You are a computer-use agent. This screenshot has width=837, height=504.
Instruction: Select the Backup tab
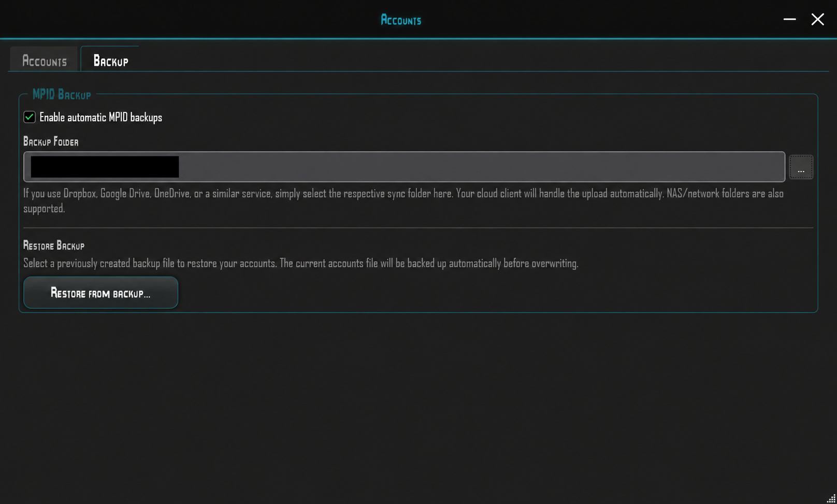(x=110, y=60)
